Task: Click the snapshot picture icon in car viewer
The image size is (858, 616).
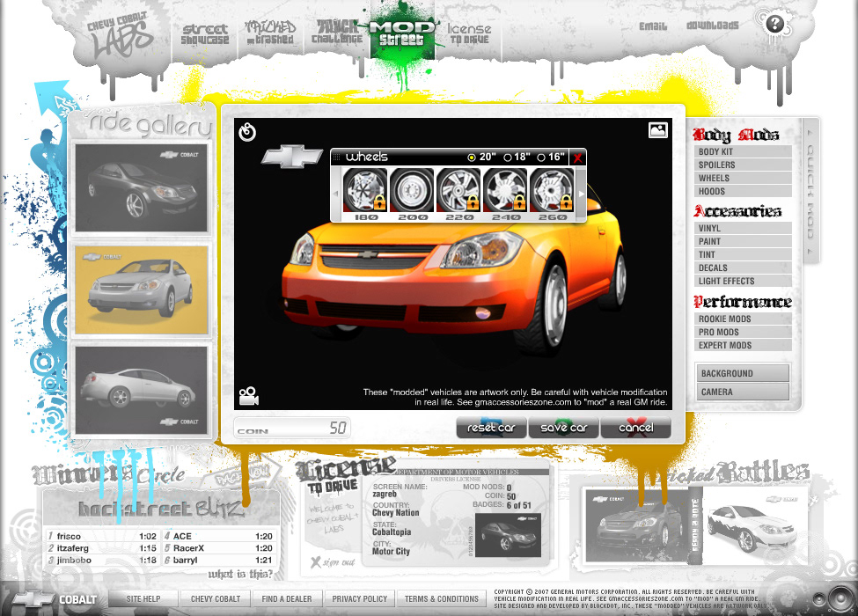Action: [x=657, y=130]
